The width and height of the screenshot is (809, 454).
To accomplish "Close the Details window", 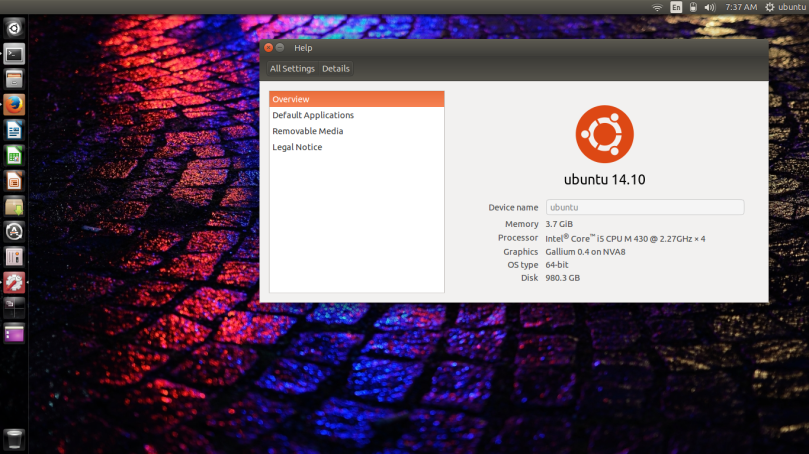I will pos(268,47).
